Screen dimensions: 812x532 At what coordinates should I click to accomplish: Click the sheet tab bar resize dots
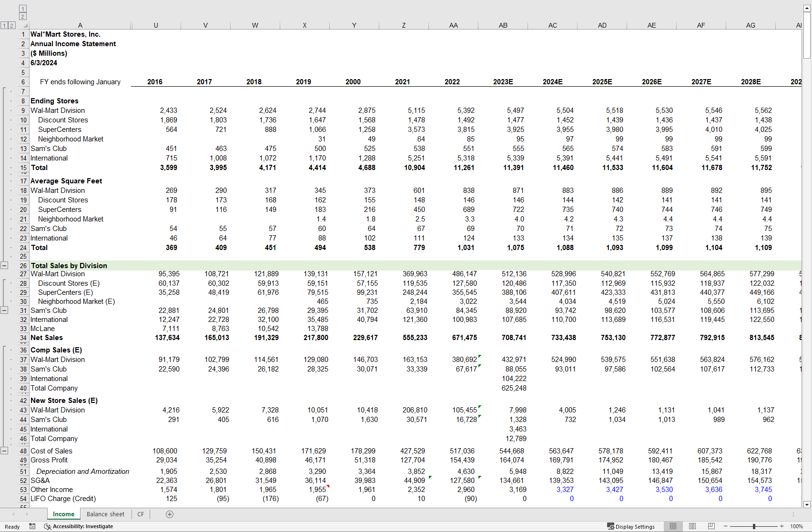pyautogui.click(x=793, y=514)
